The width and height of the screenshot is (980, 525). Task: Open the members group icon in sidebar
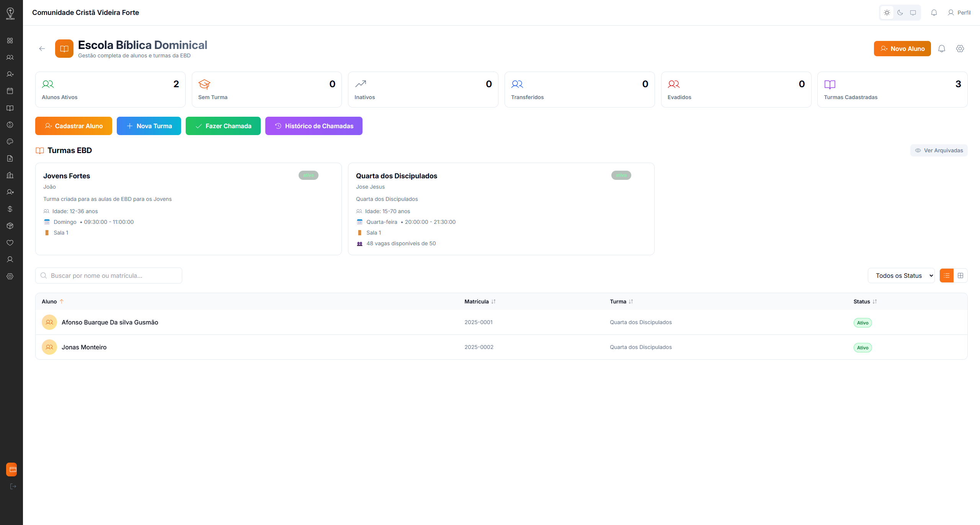click(x=10, y=57)
